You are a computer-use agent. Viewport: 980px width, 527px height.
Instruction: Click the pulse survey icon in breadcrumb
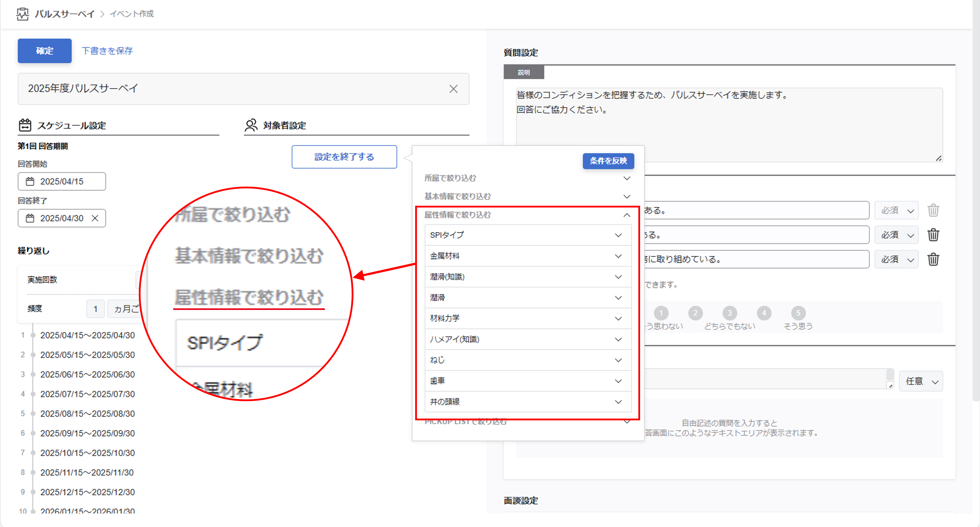(23, 14)
